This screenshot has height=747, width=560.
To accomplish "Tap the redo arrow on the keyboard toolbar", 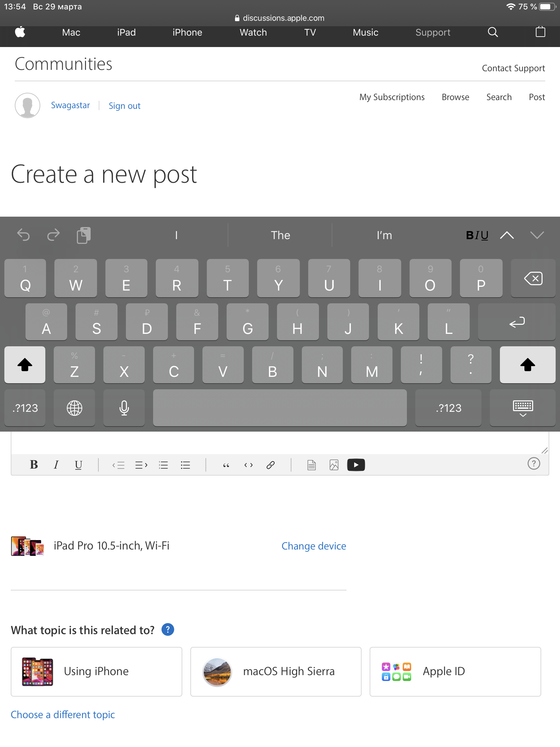I will click(53, 235).
